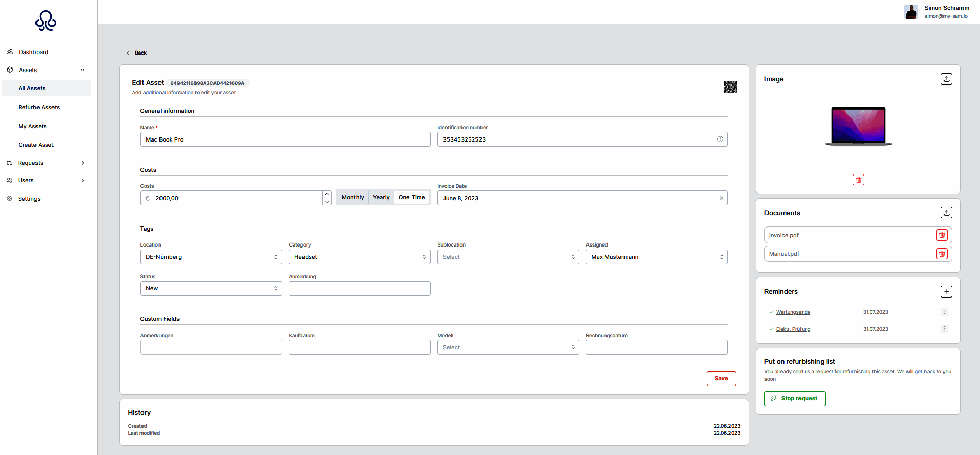Open the asset QR code icon
The image size is (980, 455).
[730, 87]
